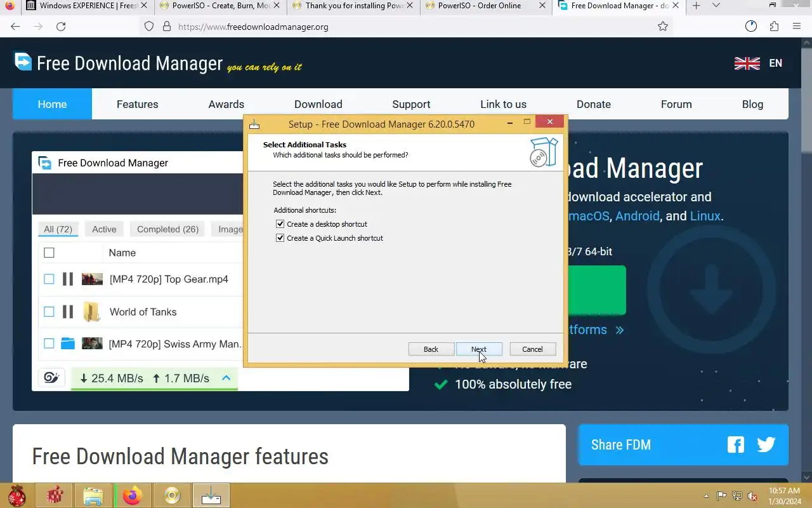Change language via UK flag icon

(747, 63)
